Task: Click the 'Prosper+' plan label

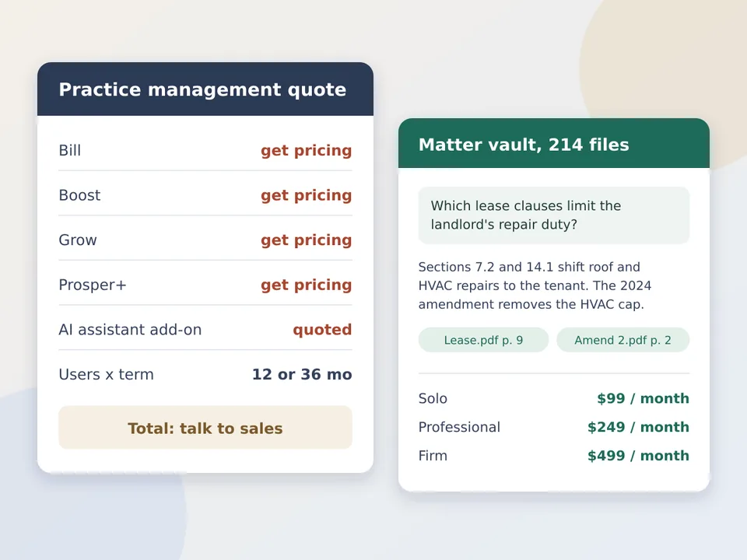Action: pyautogui.click(x=93, y=285)
